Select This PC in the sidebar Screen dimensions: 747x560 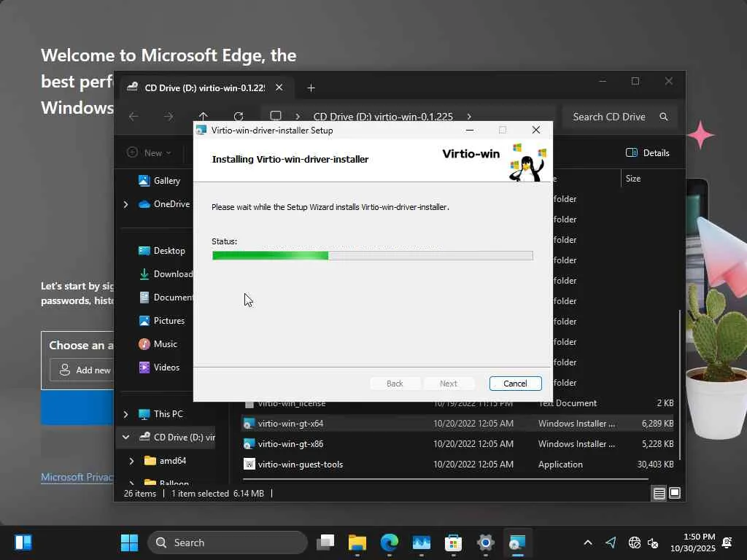[x=160, y=414]
